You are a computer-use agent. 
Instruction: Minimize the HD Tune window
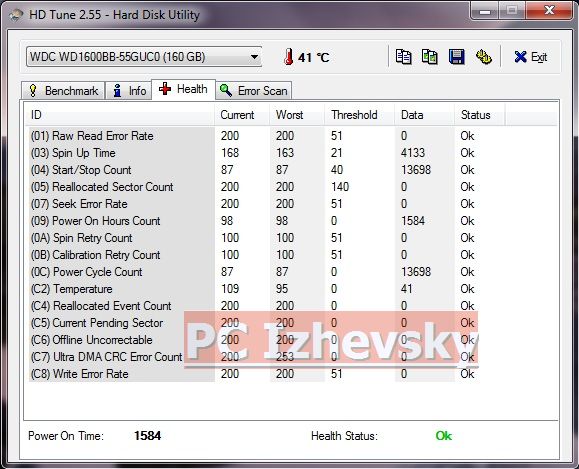coord(485,11)
